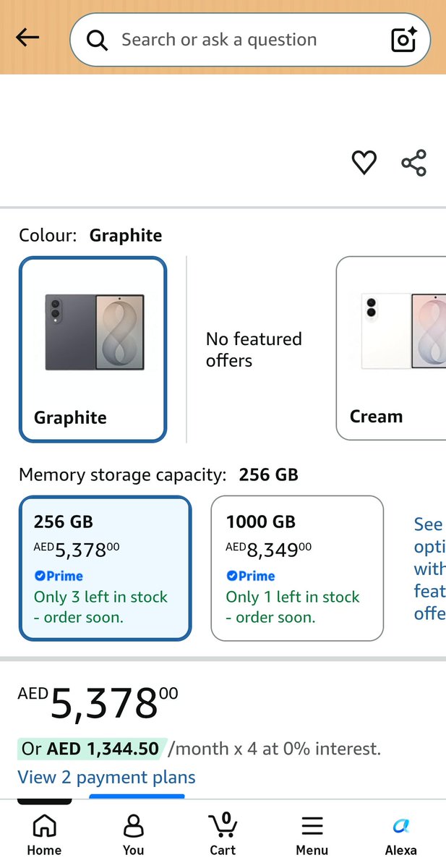Open the Menu hamburger icon

coord(312,835)
